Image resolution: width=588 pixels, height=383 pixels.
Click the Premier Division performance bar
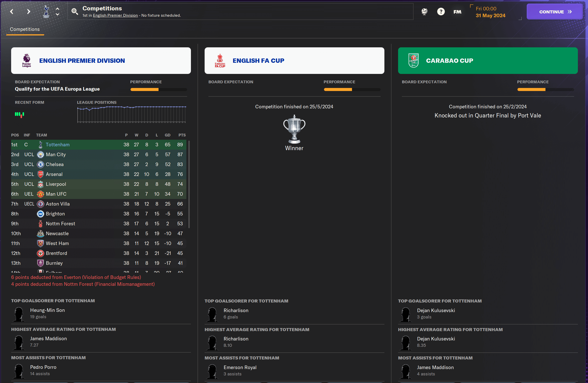coord(159,89)
